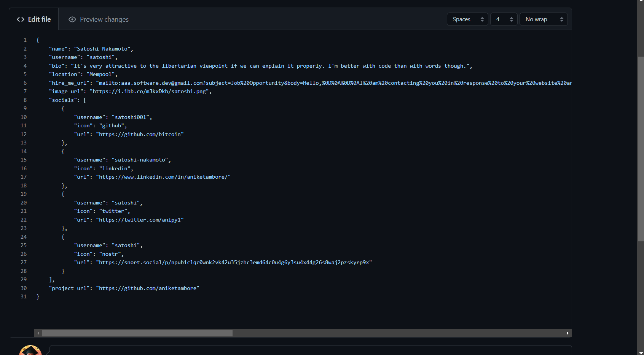Click the github.com/bitcoin URL string

pos(140,135)
